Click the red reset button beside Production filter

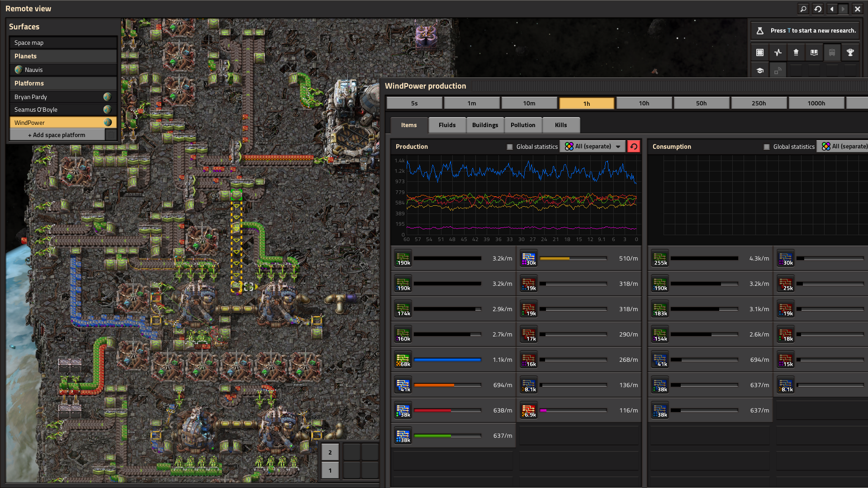point(634,146)
